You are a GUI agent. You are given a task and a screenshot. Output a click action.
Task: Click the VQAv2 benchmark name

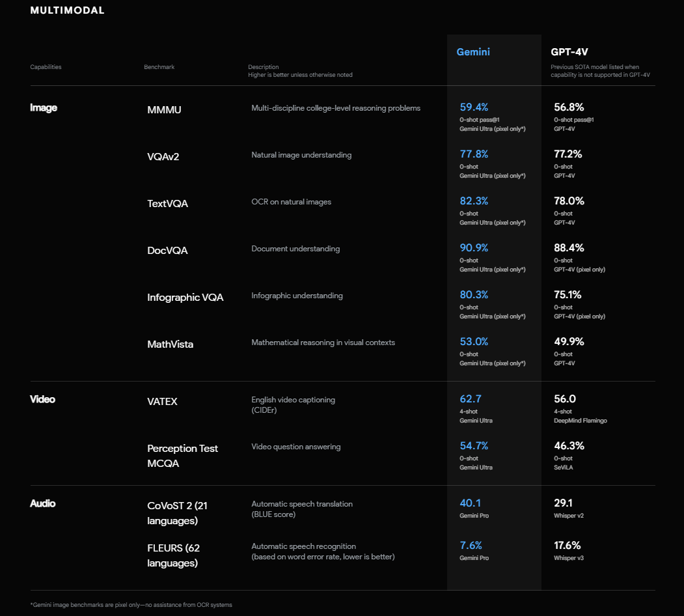pos(163,156)
